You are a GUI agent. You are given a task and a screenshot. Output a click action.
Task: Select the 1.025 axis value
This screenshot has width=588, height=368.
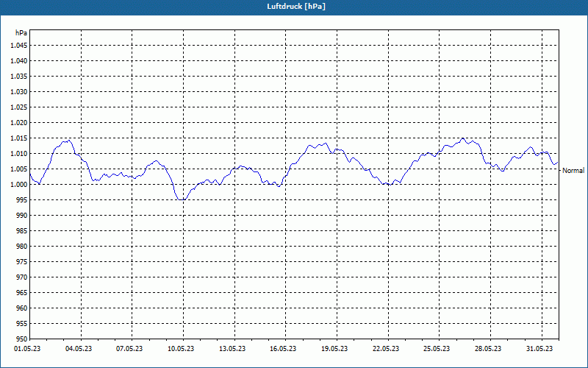click(x=18, y=107)
